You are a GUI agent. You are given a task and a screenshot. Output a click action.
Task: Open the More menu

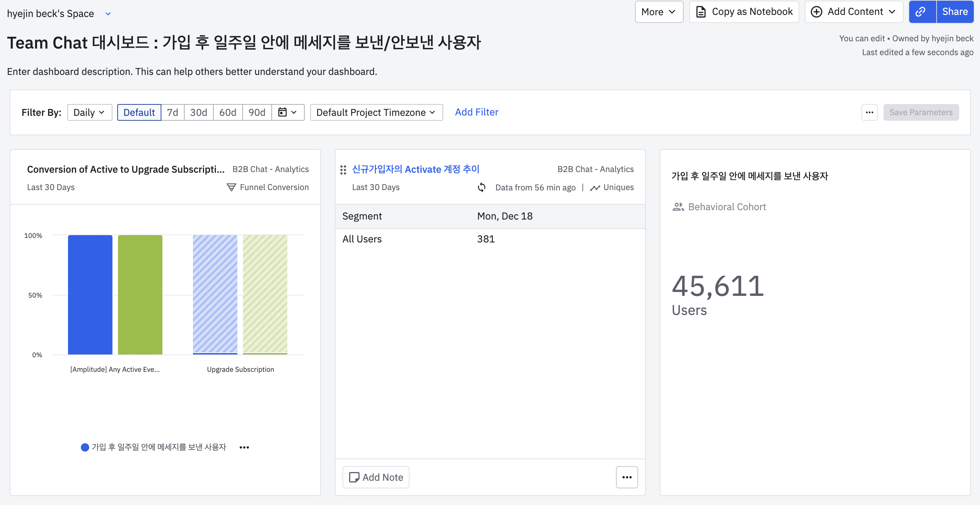pos(659,12)
